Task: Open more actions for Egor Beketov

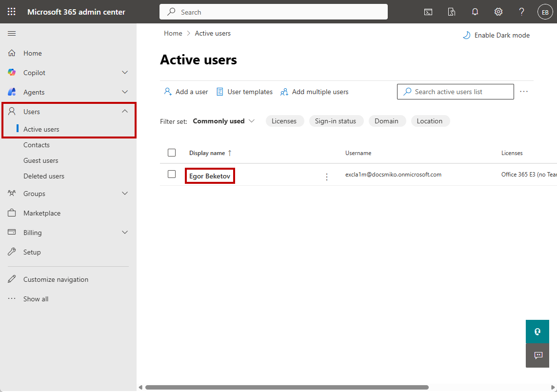Action: click(327, 176)
